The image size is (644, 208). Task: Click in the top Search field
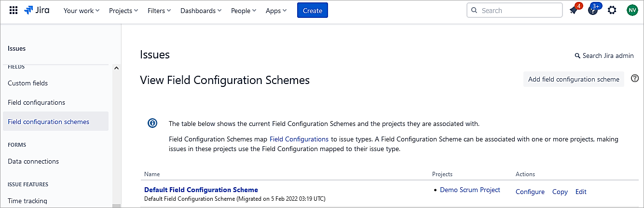519,10
